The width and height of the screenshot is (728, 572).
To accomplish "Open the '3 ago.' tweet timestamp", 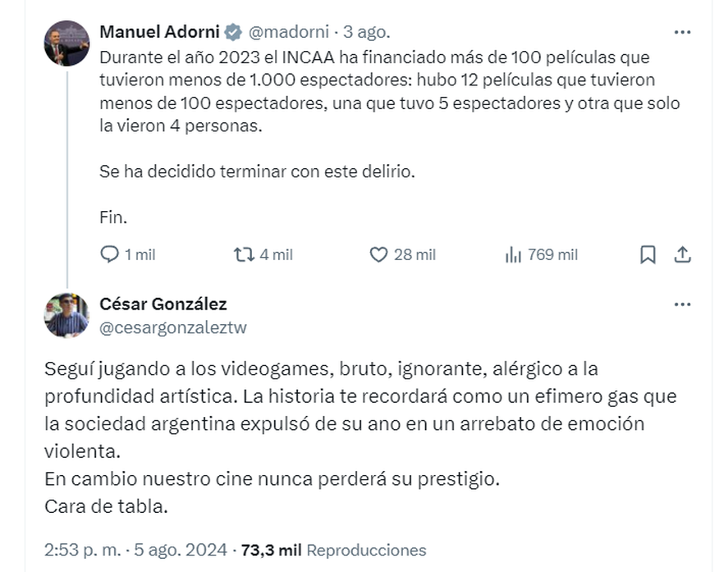I will point(365,33).
